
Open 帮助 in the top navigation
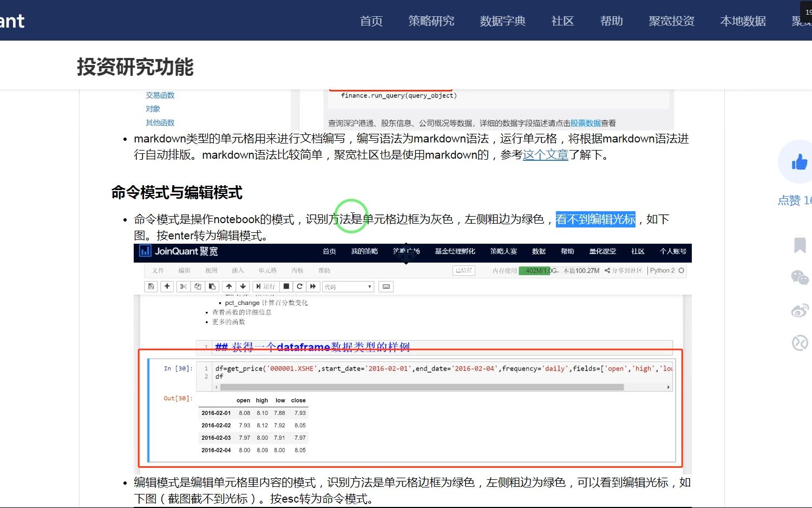point(612,21)
